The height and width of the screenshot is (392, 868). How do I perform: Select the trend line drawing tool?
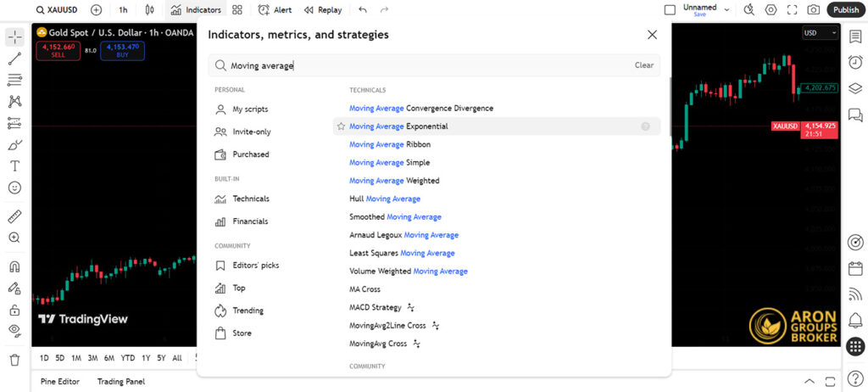click(x=14, y=59)
